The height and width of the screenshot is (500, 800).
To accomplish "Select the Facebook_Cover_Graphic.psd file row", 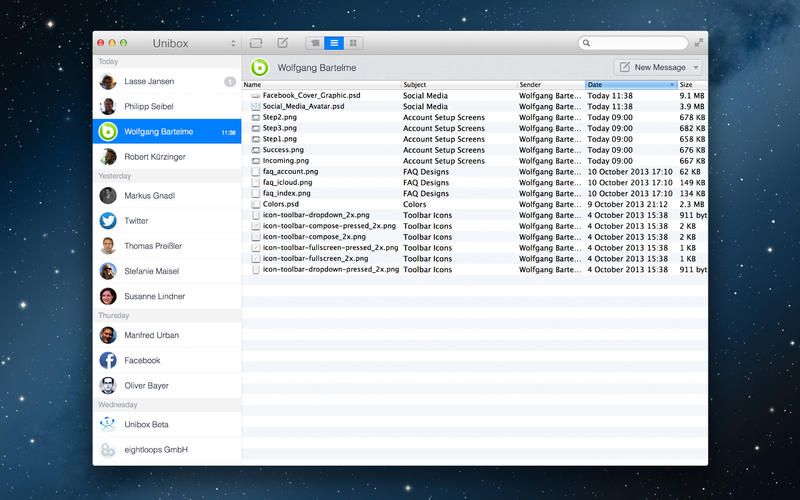I will click(x=312, y=95).
